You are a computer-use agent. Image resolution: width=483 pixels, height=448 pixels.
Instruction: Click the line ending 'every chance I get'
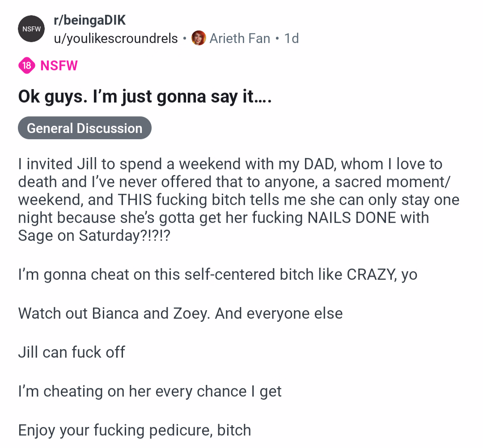(x=150, y=391)
